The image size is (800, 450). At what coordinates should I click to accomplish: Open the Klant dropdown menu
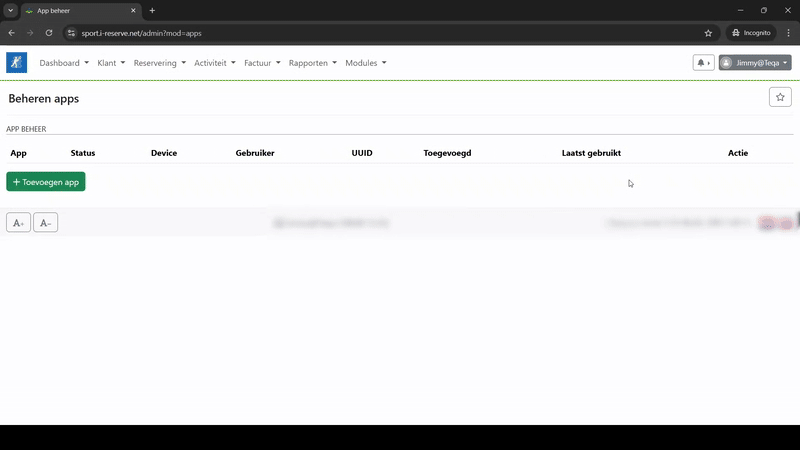[111, 63]
